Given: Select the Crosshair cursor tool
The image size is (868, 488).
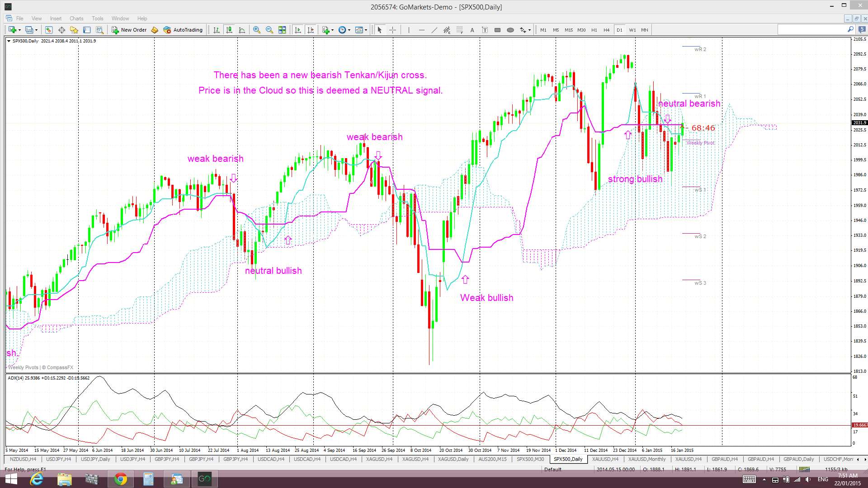Looking at the screenshot, I should [392, 30].
